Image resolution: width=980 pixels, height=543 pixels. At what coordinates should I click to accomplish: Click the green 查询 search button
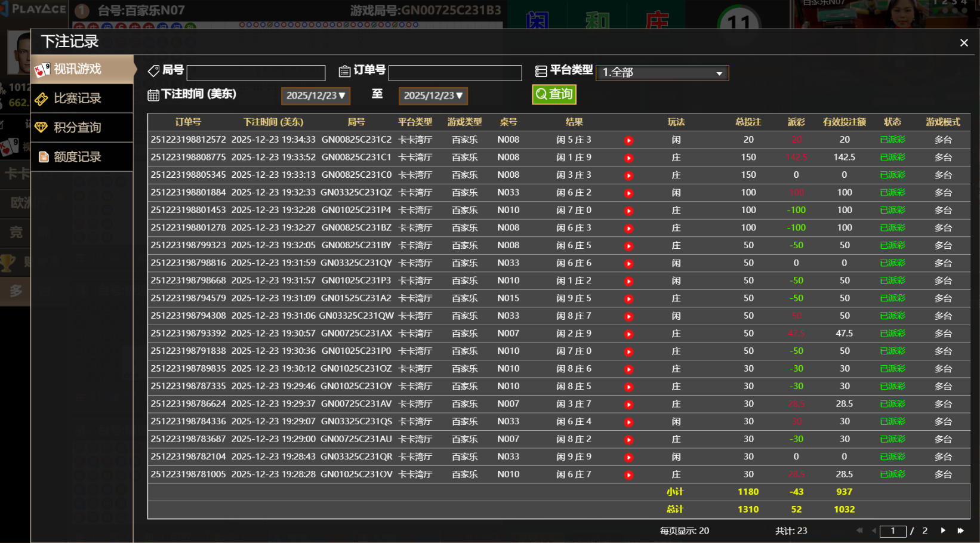pyautogui.click(x=554, y=94)
